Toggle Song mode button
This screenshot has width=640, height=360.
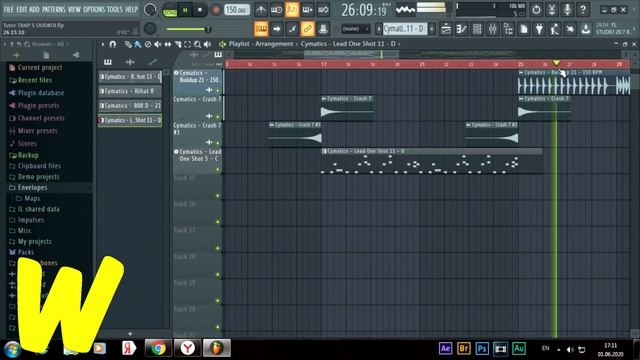point(170,10)
